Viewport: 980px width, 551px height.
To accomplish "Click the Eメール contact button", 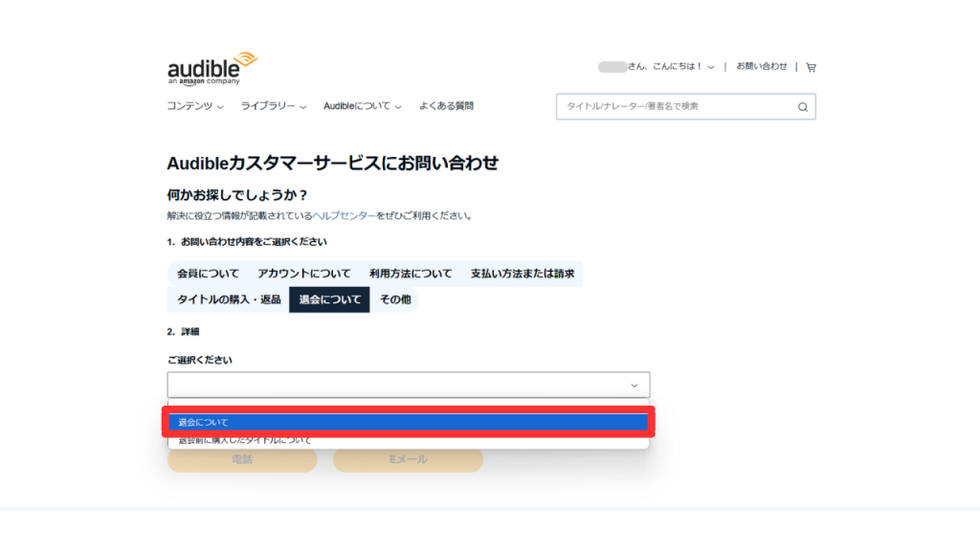I will pyautogui.click(x=408, y=460).
